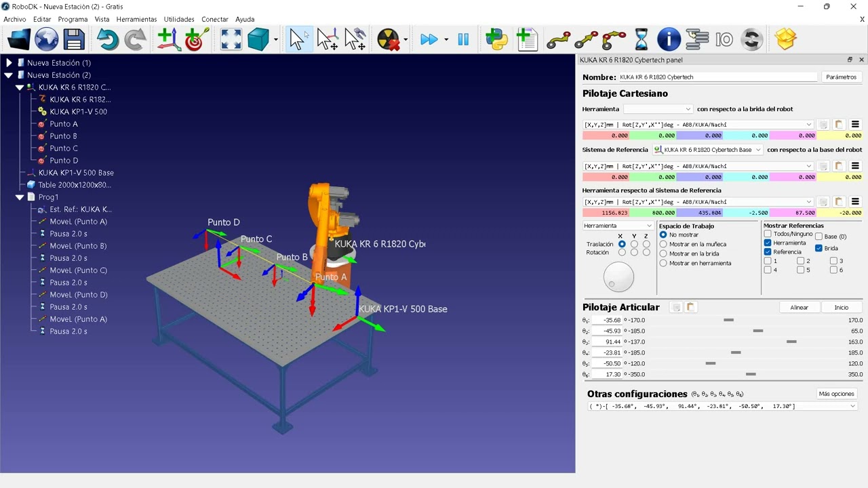
Task: Check joint reference 3 checkbox
Action: (833, 260)
